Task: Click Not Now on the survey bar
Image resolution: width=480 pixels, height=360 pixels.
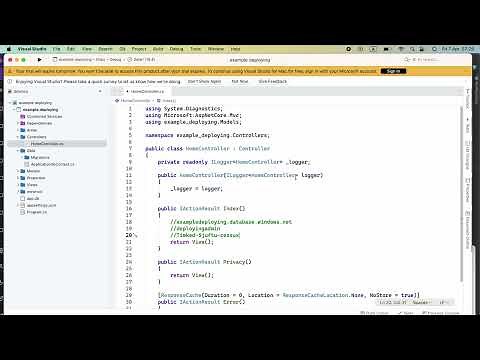Action: click(240, 81)
